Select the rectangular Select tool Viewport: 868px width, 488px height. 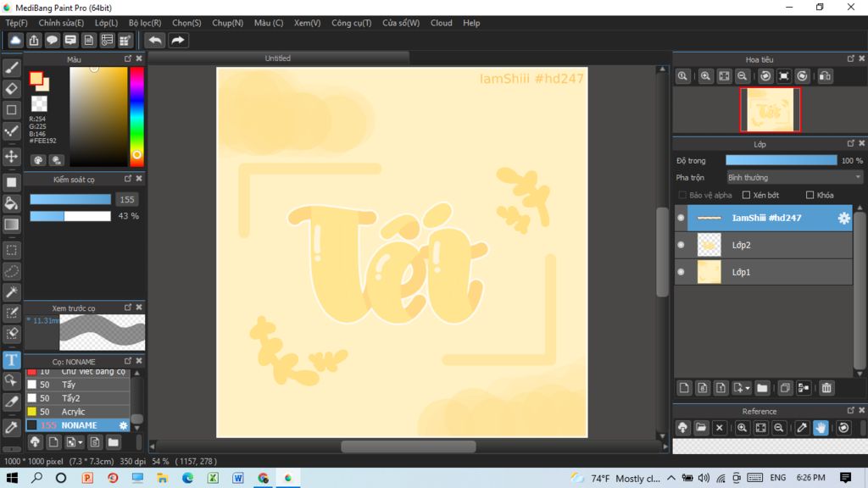pos(12,250)
